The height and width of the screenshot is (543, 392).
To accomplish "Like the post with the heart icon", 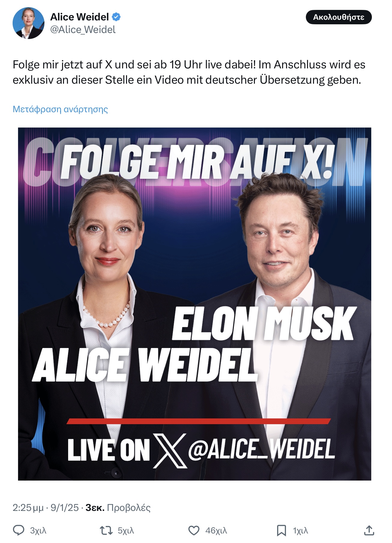I will point(194,530).
